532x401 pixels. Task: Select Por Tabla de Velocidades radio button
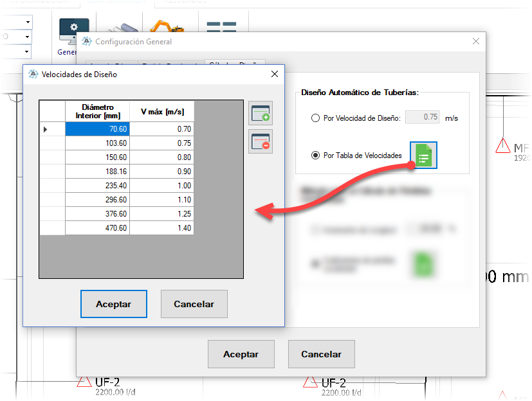315,156
